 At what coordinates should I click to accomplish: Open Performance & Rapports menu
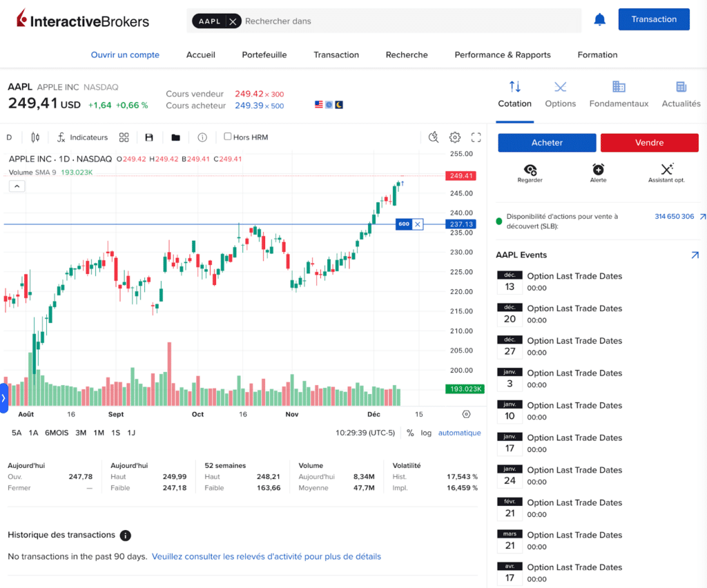click(x=503, y=55)
